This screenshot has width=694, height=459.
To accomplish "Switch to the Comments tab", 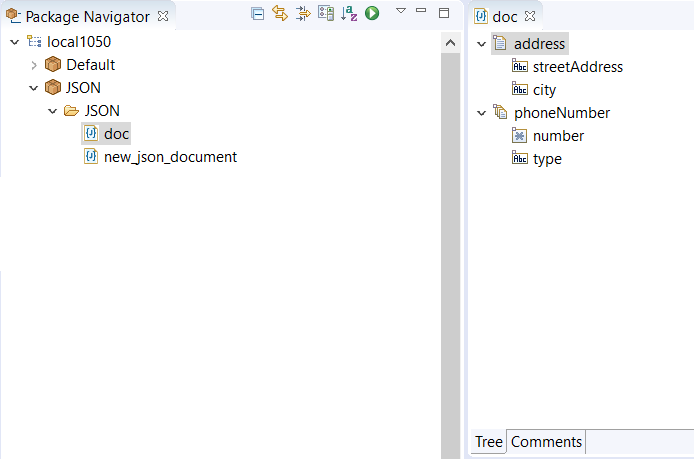I will coord(546,442).
